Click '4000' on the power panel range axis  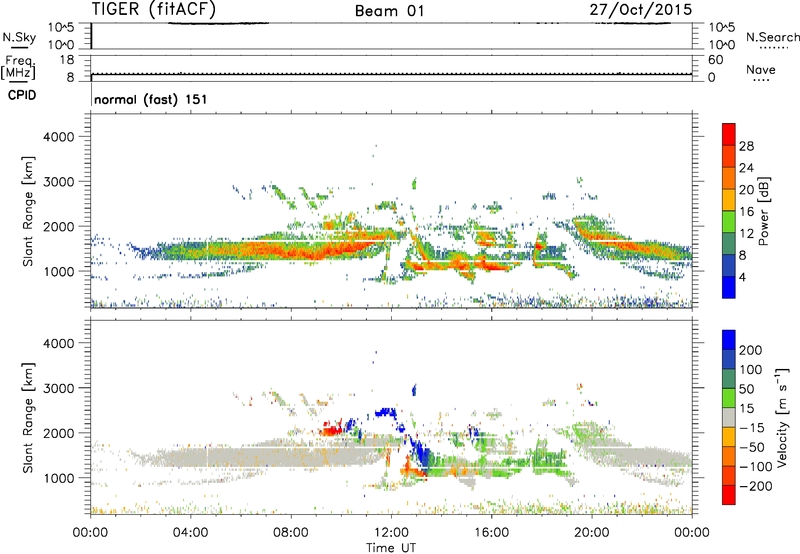[x=59, y=137]
